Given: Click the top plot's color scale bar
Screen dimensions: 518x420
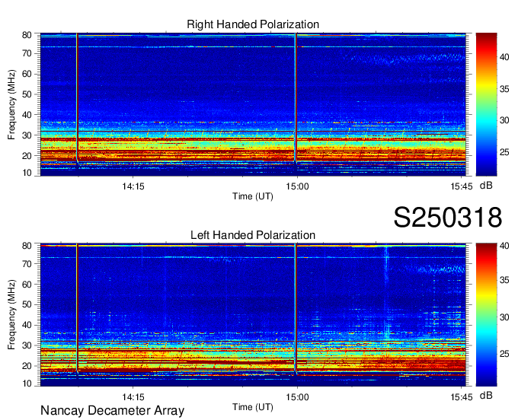Looking at the screenshot, I should click(x=486, y=104).
